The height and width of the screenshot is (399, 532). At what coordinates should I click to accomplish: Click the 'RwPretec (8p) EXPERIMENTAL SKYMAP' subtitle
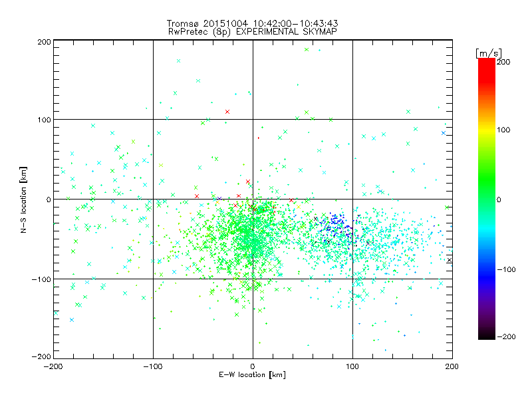point(252,31)
